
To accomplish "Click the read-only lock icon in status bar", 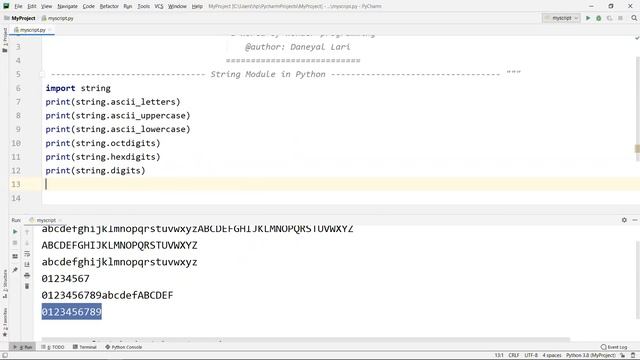I will [622, 355].
